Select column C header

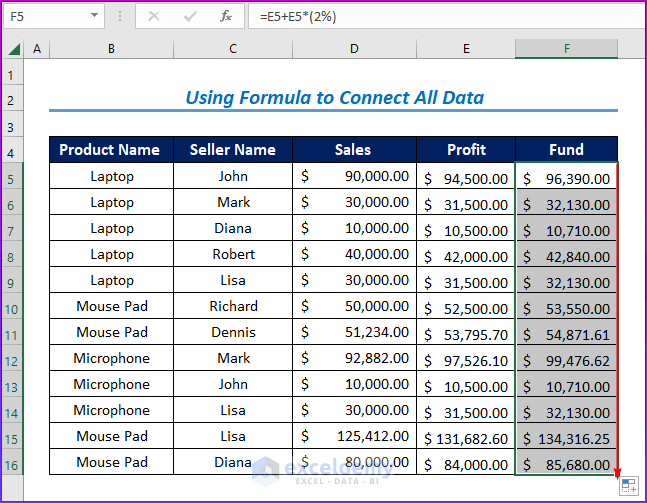pos(233,49)
